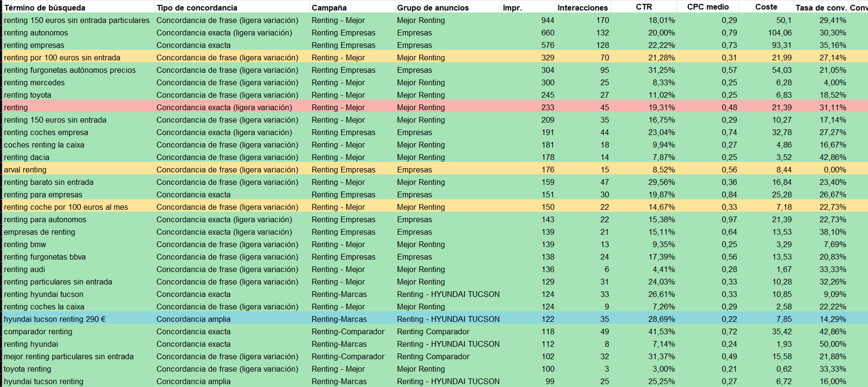Select CPC value '0,84'

729,194
